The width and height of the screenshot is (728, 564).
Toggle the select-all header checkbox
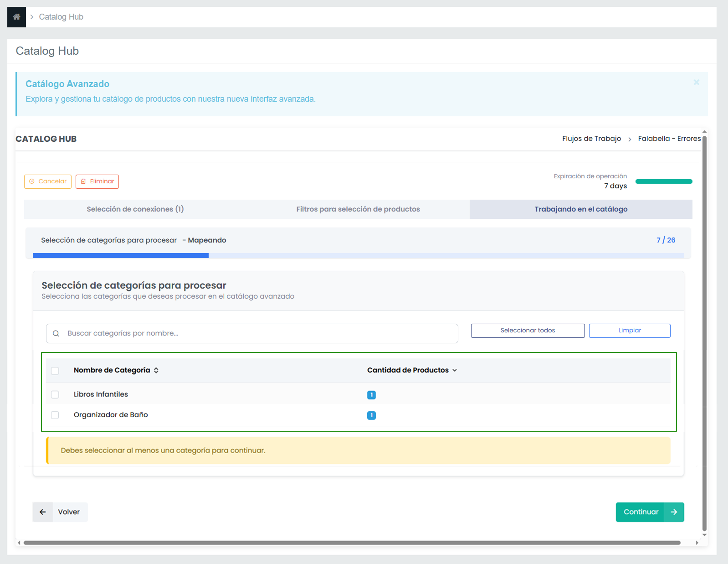point(55,371)
